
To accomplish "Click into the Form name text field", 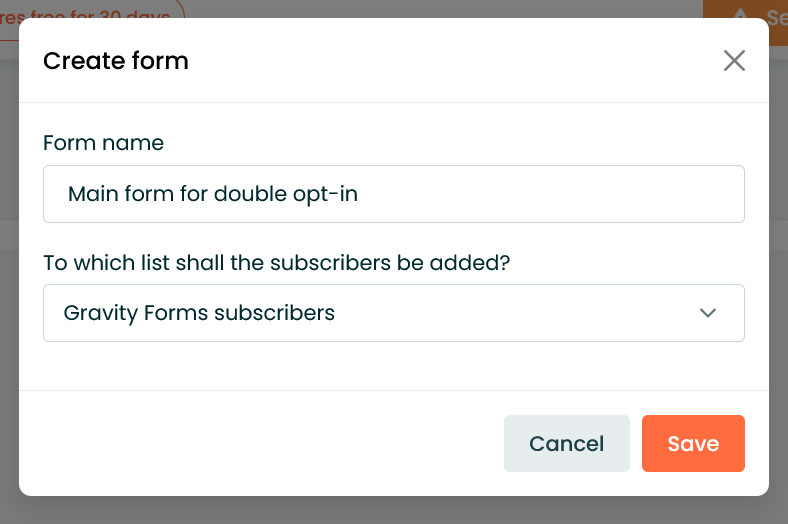I will [393, 194].
